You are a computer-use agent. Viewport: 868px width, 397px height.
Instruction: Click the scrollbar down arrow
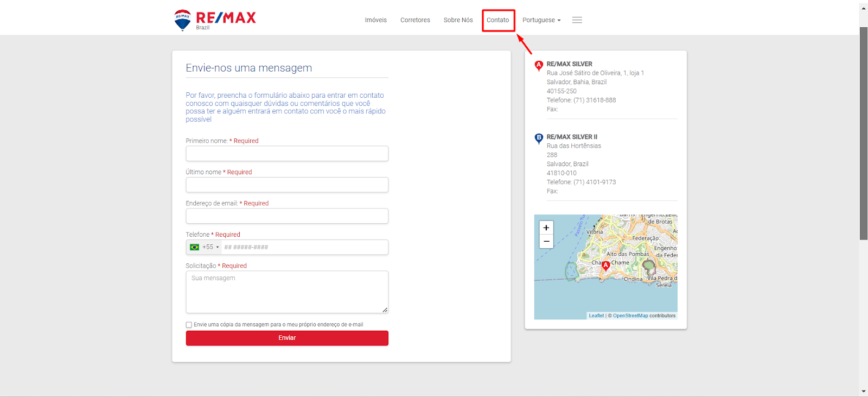point(864,392)
